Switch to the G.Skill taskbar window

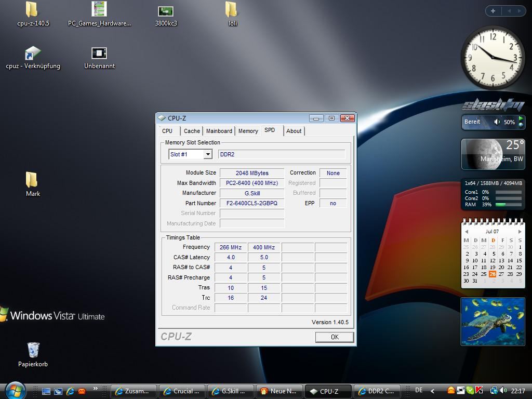pos(230,391)
